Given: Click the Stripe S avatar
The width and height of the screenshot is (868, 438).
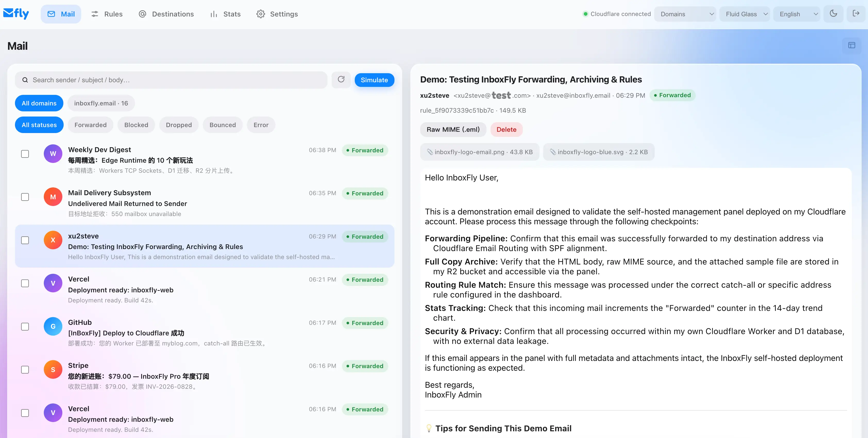Looking at the screenshot, I should [53, 369].
